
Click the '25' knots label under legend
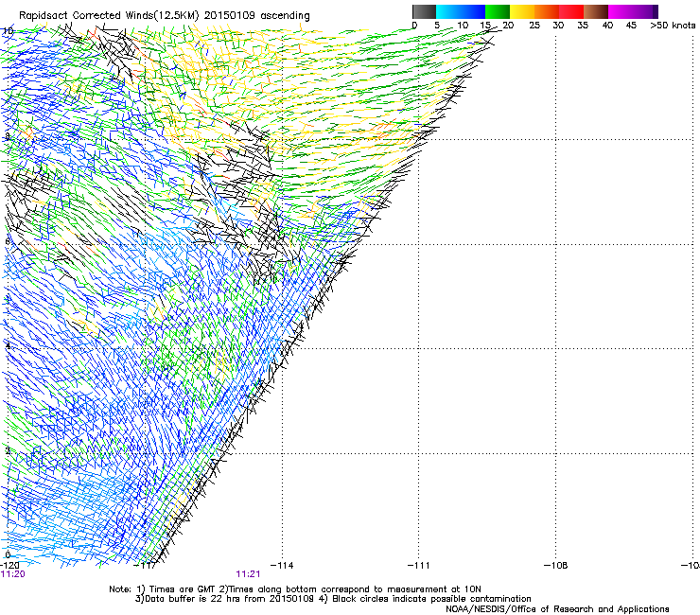coord(534,26)
